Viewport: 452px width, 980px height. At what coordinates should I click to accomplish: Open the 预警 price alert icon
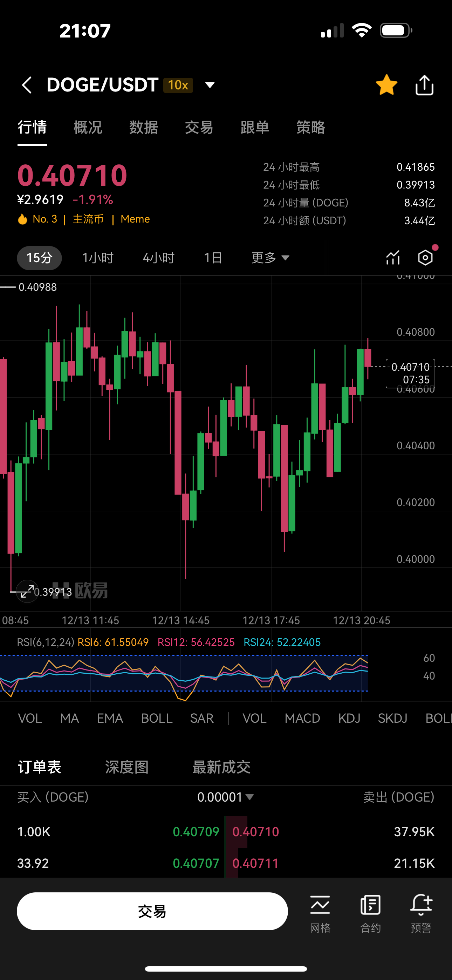point(421,914)
